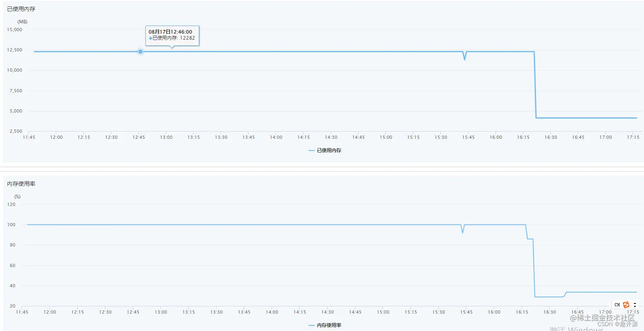Click the 内存使用率 chart title
This screenshot has width=644, height=331.
pos(21,184)
